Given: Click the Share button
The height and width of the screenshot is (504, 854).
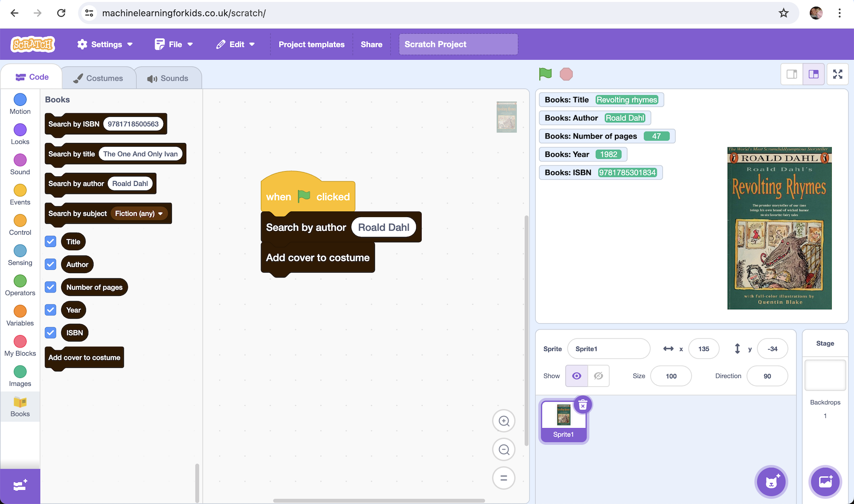Looking at the screenshot, I should [371, 44].
